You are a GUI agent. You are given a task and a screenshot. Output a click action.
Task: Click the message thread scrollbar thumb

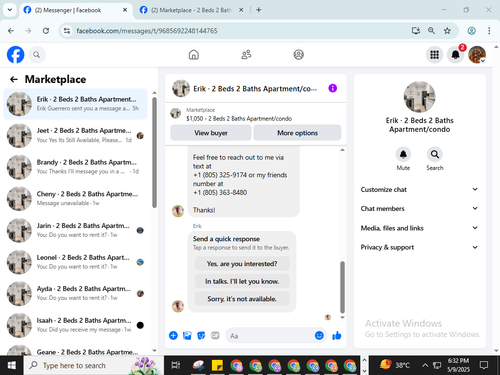[342, 287]
